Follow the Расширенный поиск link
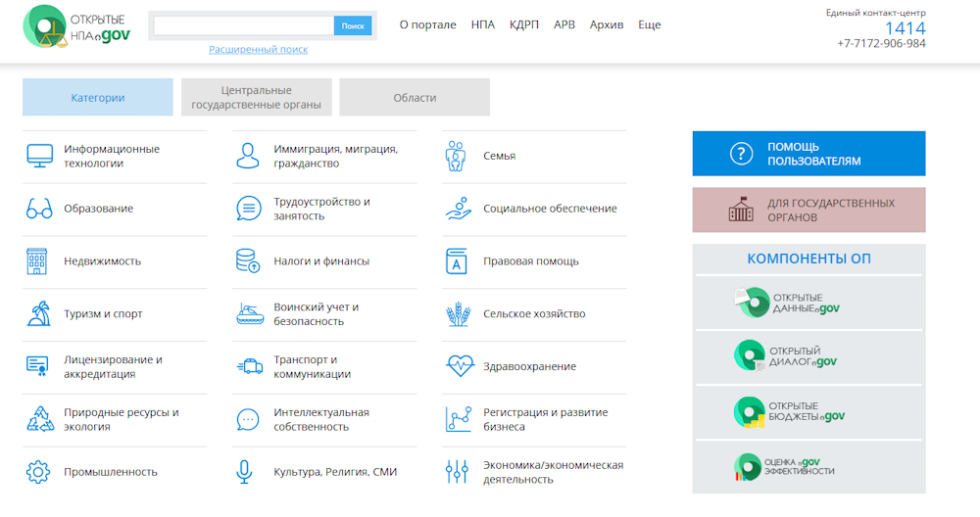The image size is (980, 517). (258, 49)
